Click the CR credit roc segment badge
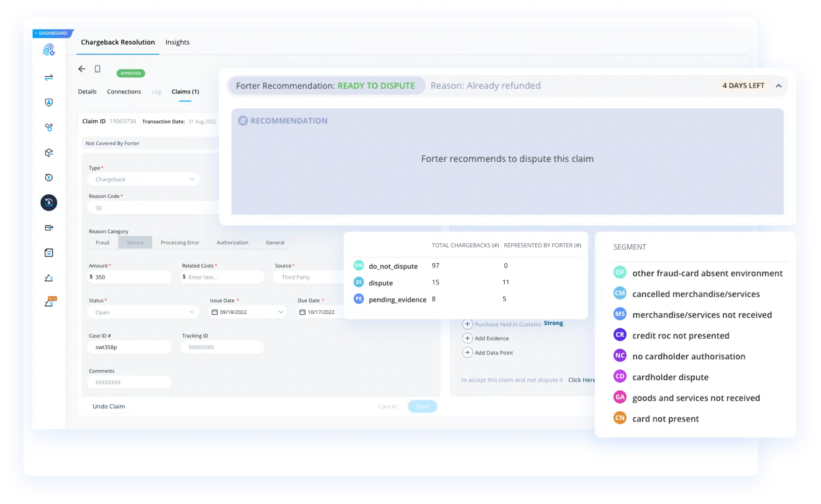This screenshot has height=504, width=821. (620, 335)
